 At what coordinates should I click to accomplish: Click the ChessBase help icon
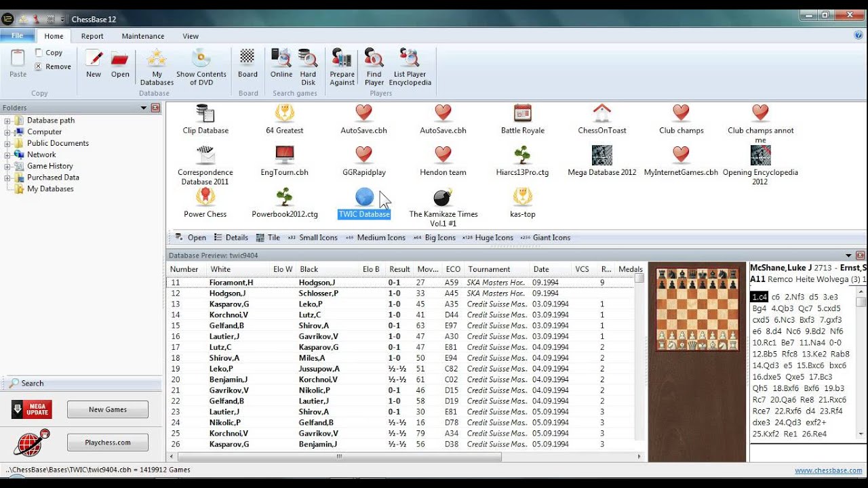859,35
